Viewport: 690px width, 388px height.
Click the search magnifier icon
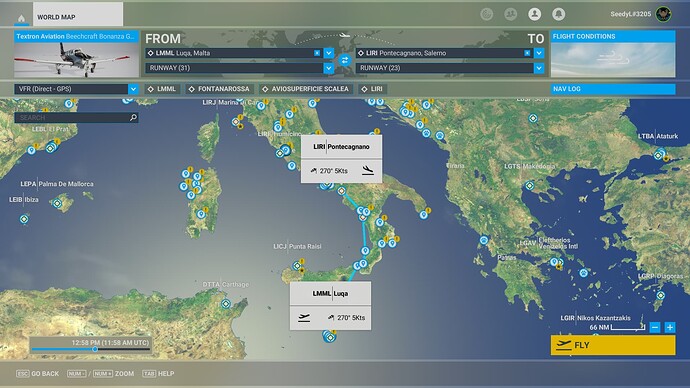coord(133,117)
